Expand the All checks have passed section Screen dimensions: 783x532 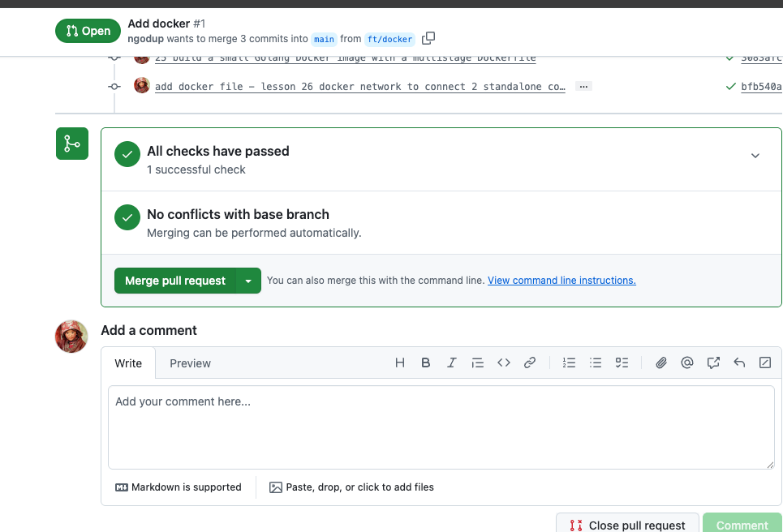pyautogui.click(x=755, y=156)
